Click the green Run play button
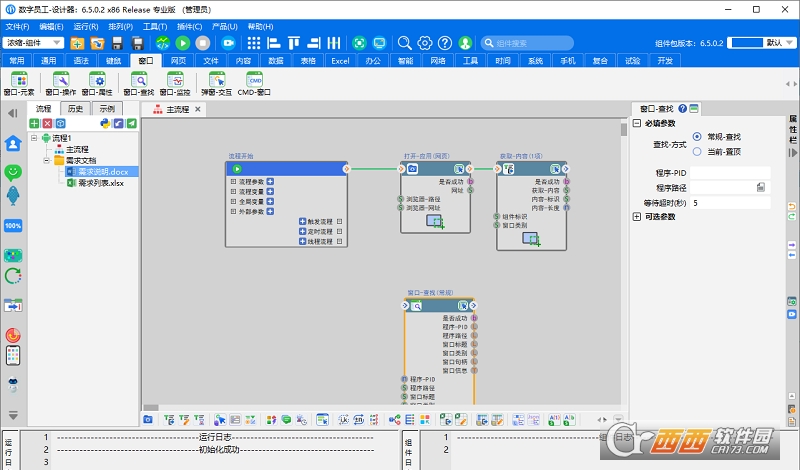 point(183,43)
